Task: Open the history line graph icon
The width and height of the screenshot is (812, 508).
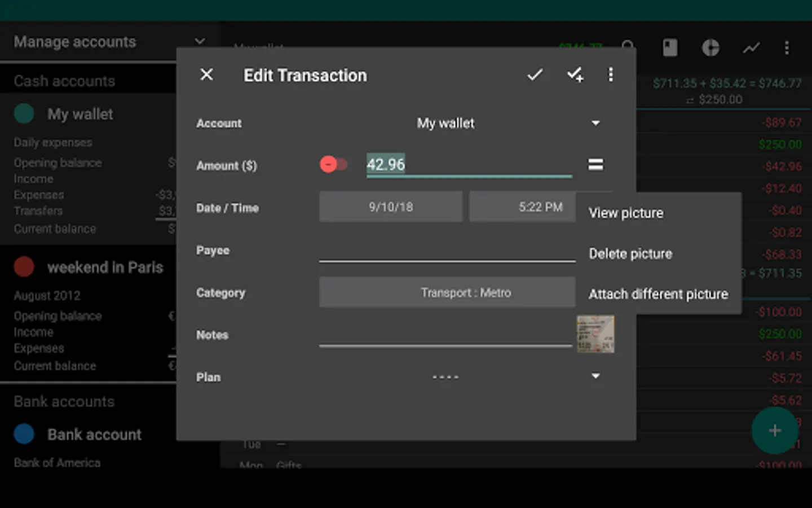Action: point(751,48)
